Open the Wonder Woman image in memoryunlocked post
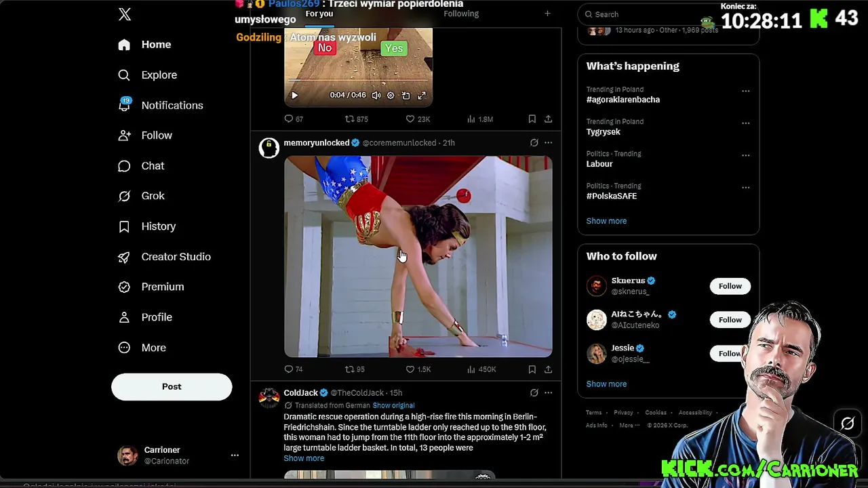868x488 pixels. click(418, 257)
